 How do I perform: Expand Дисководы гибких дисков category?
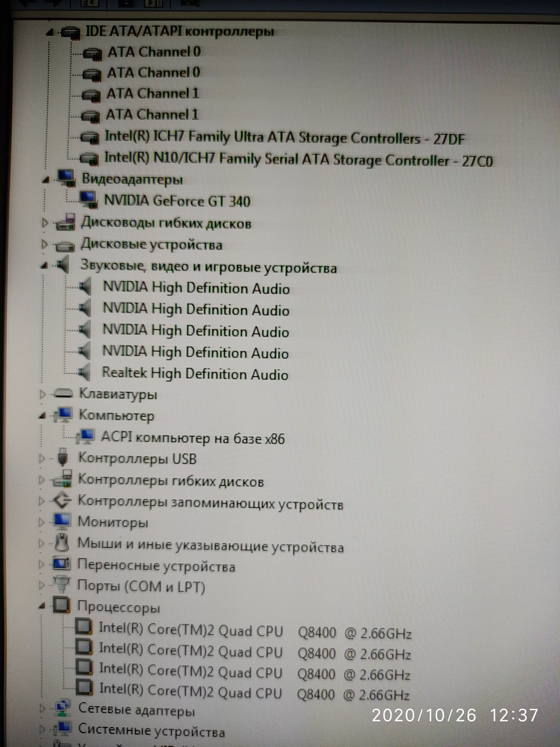point(45,223)
